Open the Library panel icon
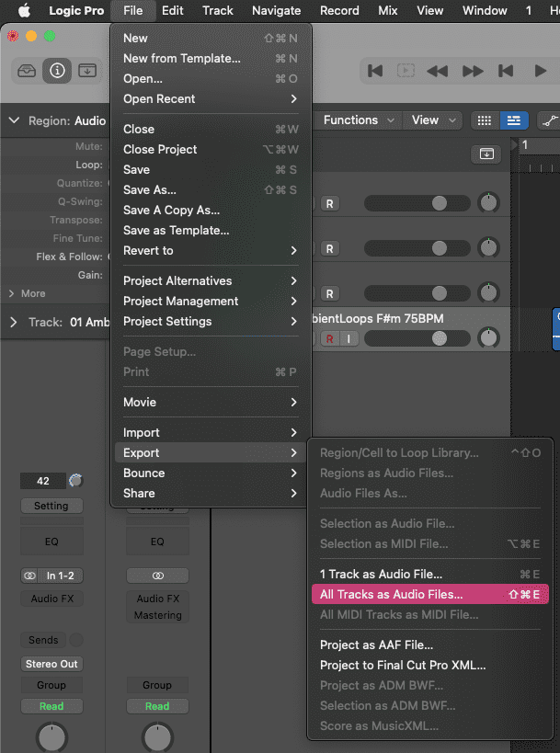 (27, 71)
